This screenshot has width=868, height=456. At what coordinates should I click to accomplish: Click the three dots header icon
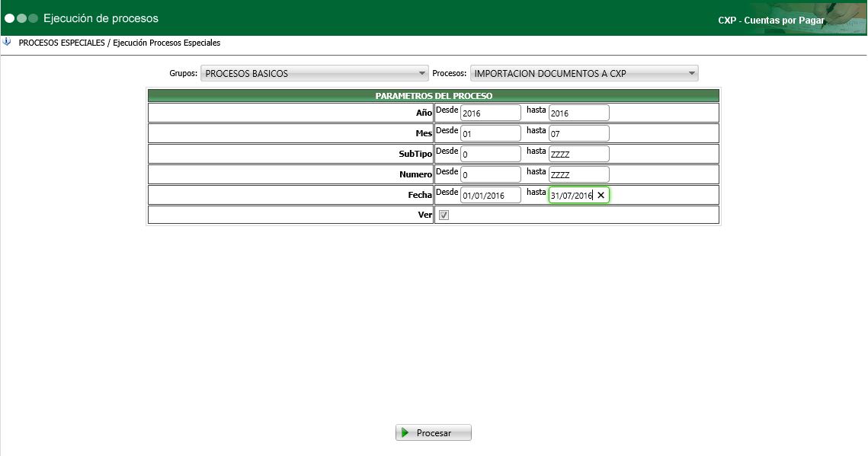(21, 18)
